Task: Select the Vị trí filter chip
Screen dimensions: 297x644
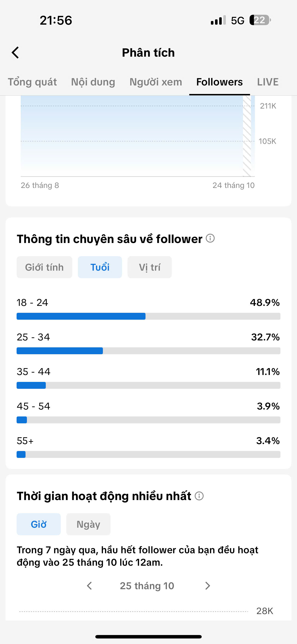Action: tap(149, 267)
